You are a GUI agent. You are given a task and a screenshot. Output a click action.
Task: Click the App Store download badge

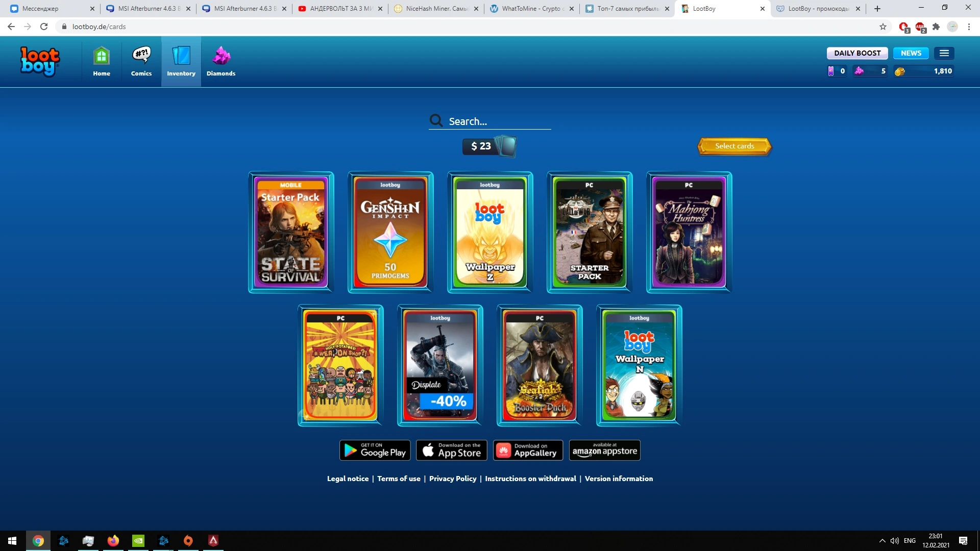[x=452, y=450]
